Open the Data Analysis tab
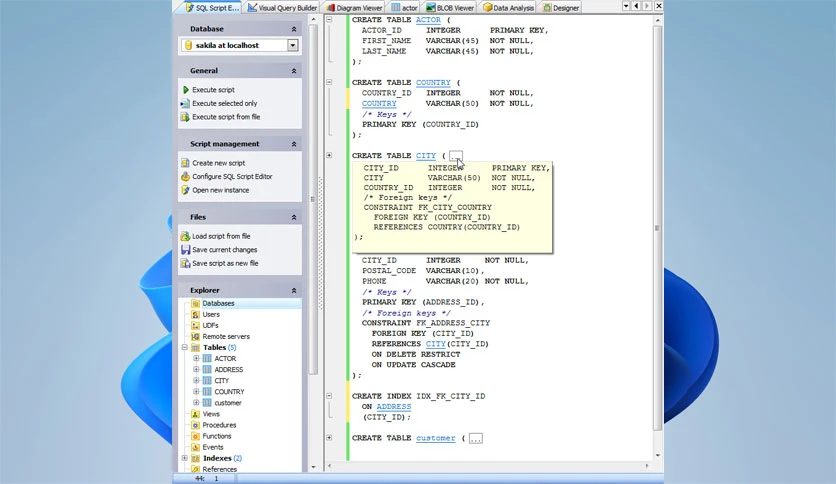 pos(508,7)
